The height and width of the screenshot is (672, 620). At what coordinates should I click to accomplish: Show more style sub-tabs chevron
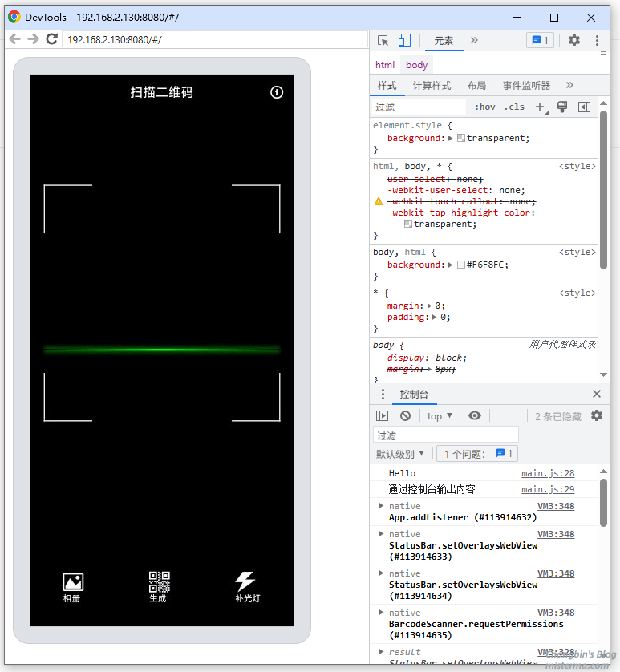click(x=569, y=85)
